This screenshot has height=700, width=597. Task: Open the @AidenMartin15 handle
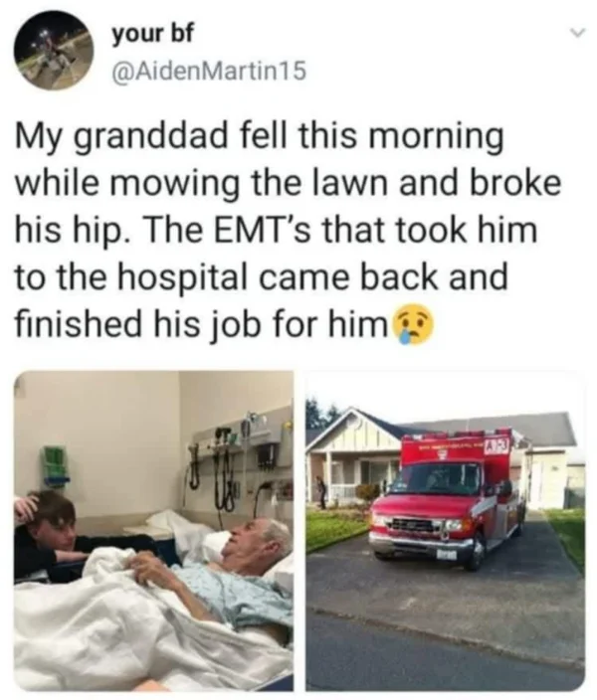(209, 70)
